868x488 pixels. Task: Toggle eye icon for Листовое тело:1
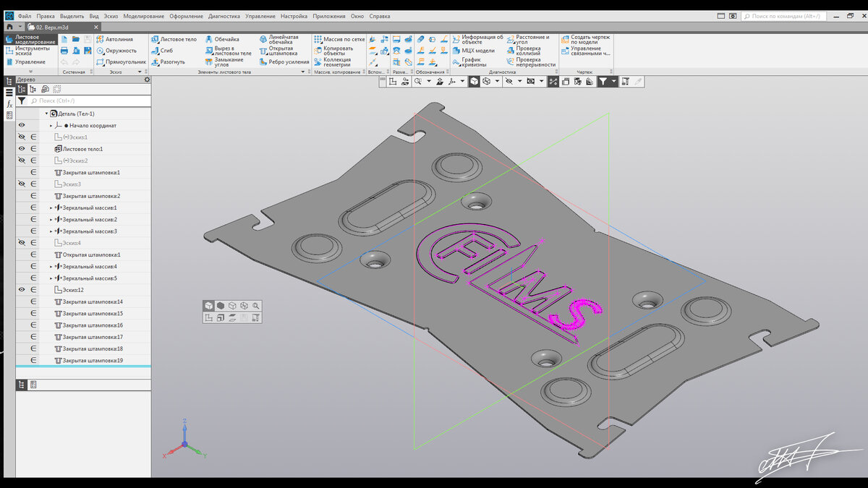pos(22,149)
